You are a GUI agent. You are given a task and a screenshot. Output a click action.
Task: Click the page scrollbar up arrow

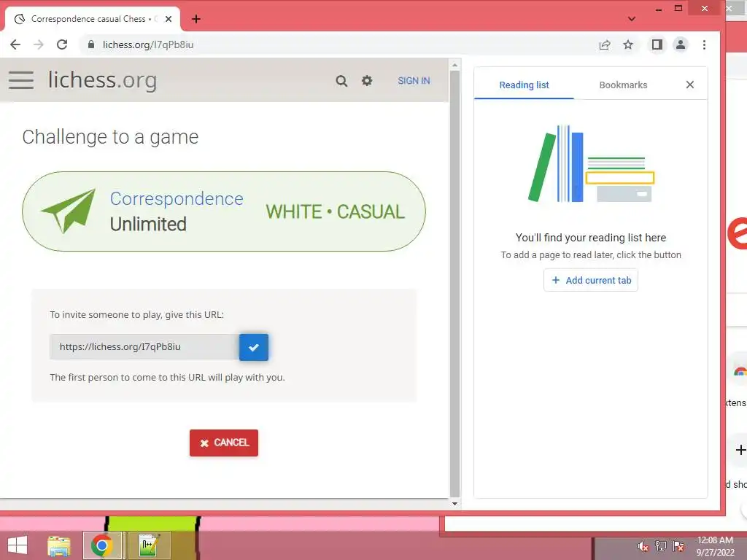454,65
